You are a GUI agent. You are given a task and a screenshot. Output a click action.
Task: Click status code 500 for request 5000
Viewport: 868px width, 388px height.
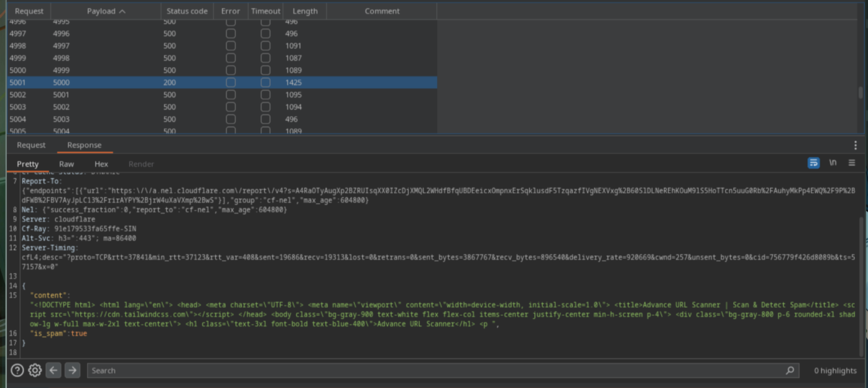pyautogui.click(x=169, y=70)
